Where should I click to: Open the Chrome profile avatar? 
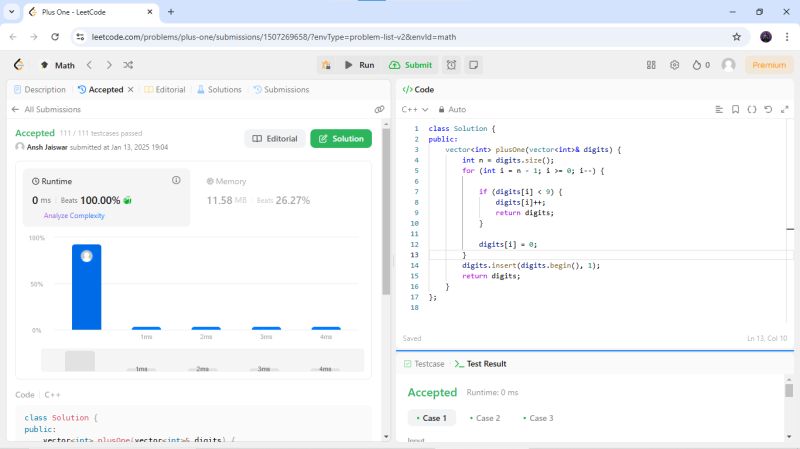point(766,37)
